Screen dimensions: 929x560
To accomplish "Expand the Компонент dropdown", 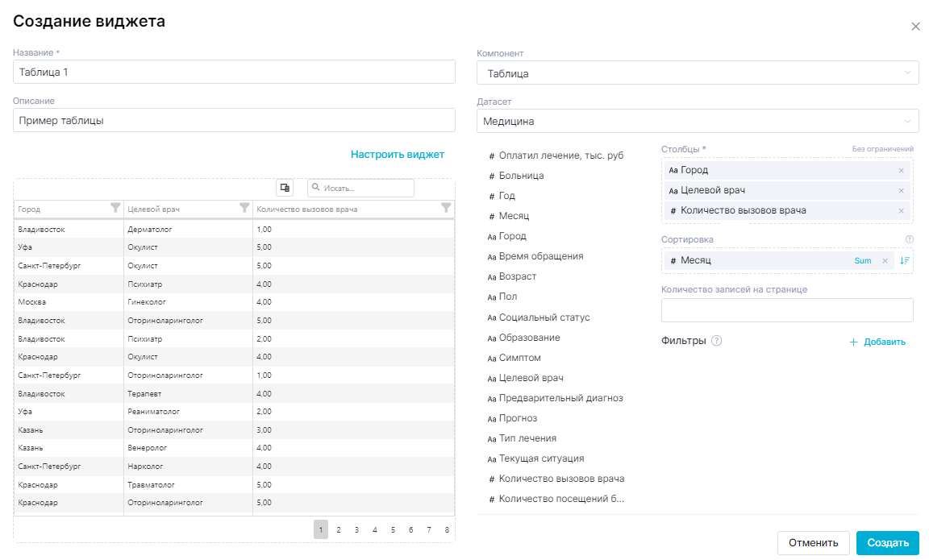I will click(x=698, y=73).
